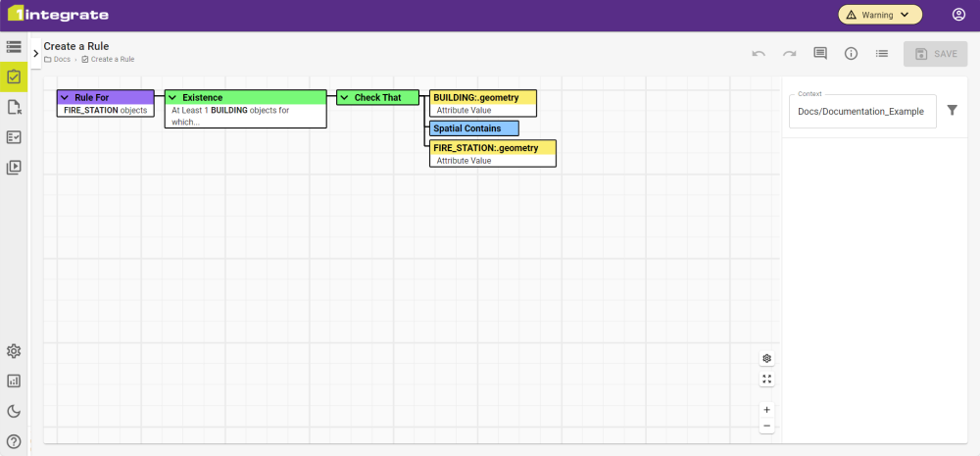Open the Warning dropdown
The width and height of the screenshot is (980, 456).
[x=880, y=15]
